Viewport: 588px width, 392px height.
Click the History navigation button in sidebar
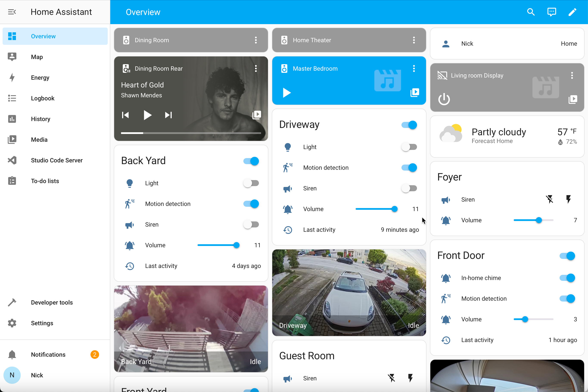click(41, 119)
